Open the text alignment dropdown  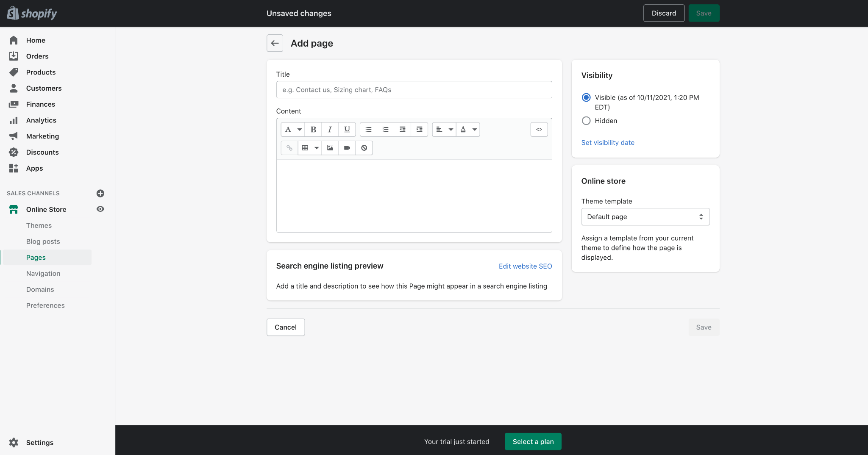(x=444, y=130)
